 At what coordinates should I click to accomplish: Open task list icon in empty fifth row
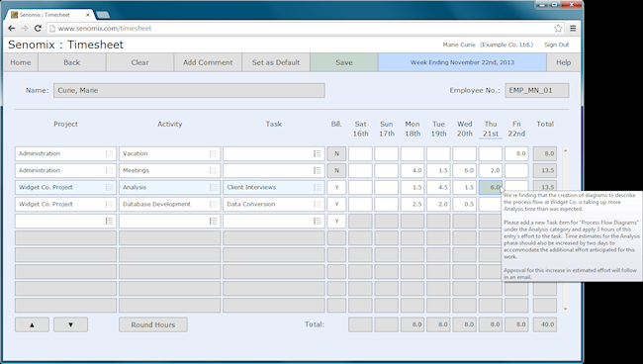pyautogui.click(x=318, y=221)
